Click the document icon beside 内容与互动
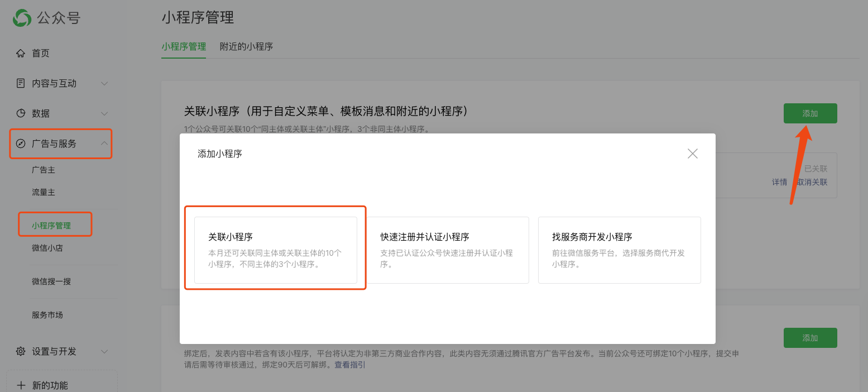This screenshot has height=392, width=868. (x=21, y=83)
